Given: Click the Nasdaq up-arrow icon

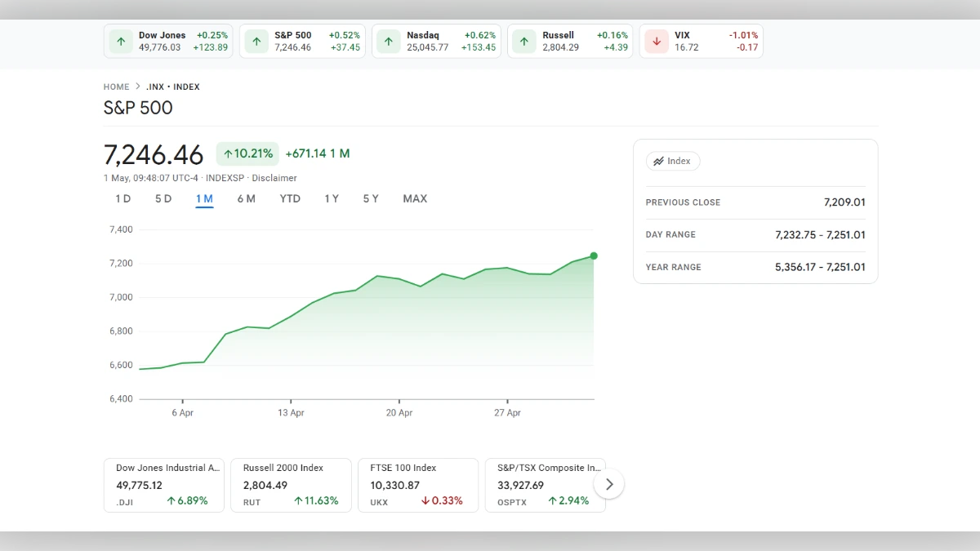Looking at the screenshot, I should (389, 41).
